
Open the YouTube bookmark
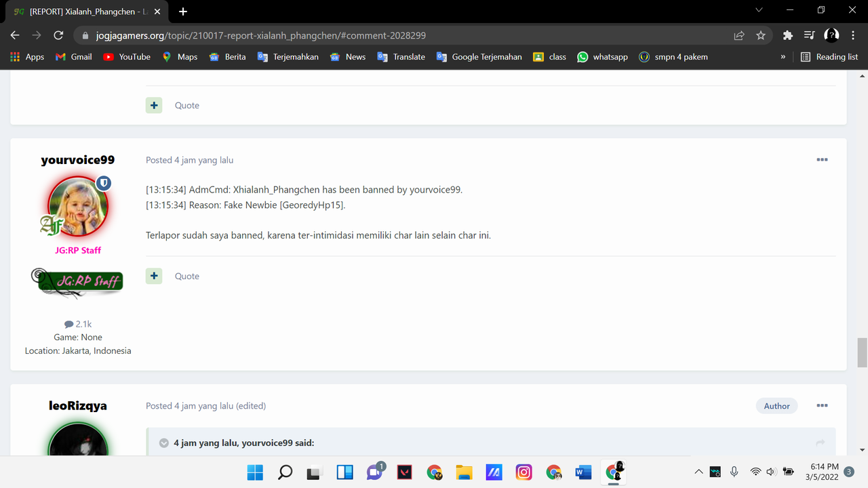pyautogui.click(x=127, y=57)
